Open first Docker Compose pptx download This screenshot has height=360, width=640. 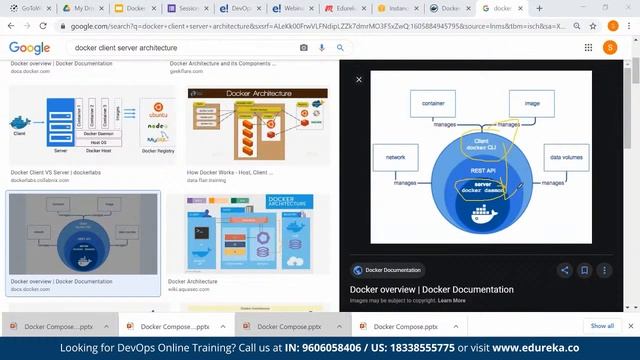tap(58, 327)
